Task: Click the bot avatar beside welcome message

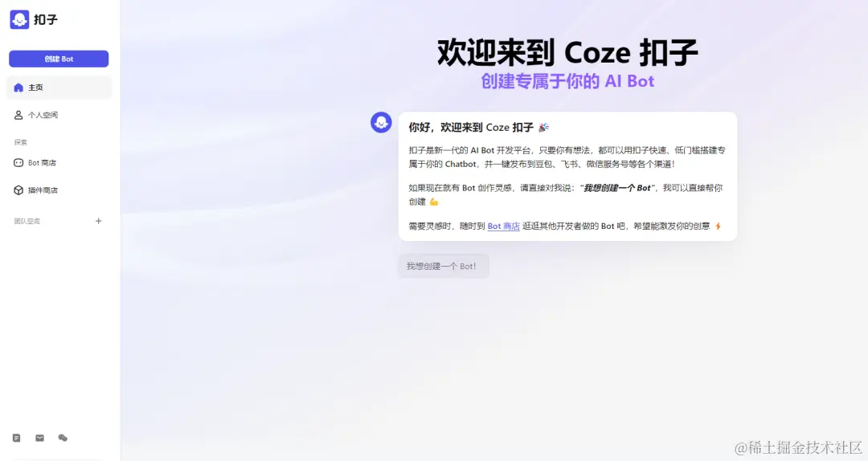Action: pyautogui.click(x=381, y=122)
